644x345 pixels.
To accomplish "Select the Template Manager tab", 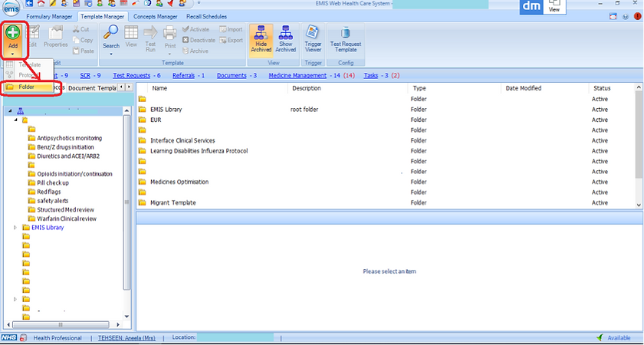I will [x=102, y=16].
